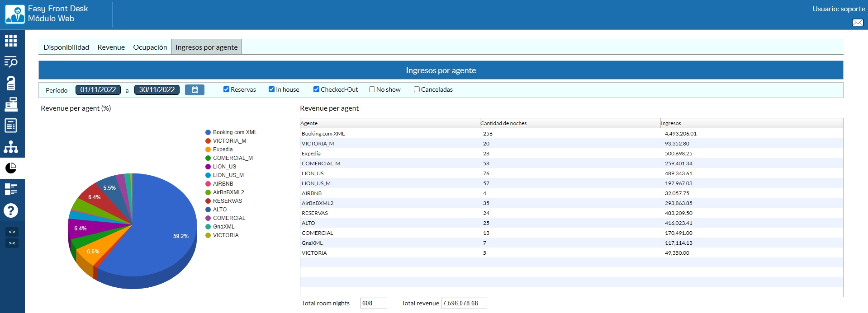This screenshot has width=868, height=313.
Task: Click the 4,493,206.01 revenue value
Action: click(681, 134)
